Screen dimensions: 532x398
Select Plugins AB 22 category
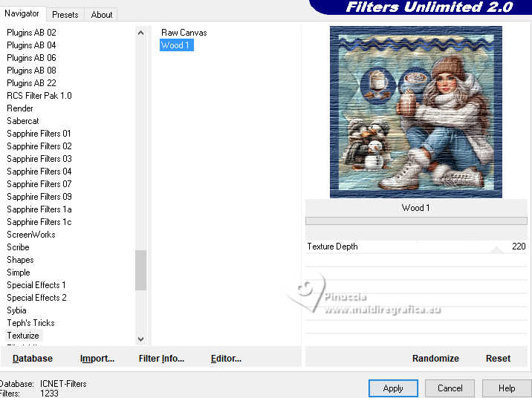[x=31, y=82]
